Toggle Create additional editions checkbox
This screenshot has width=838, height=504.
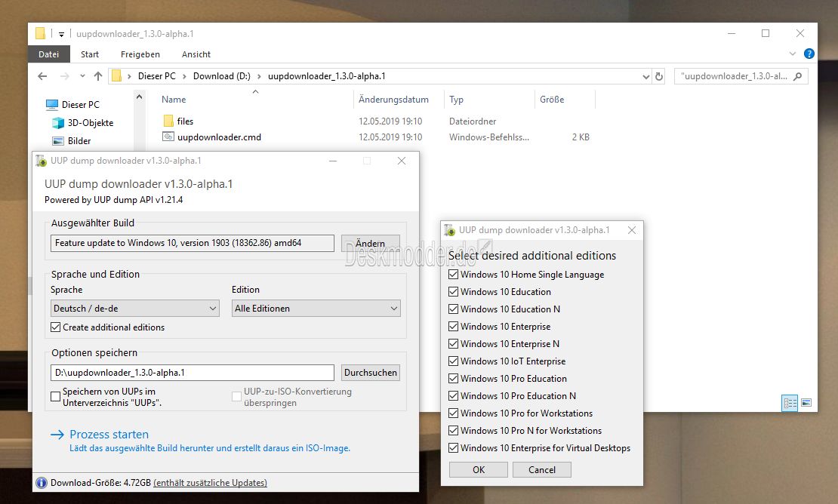click(56, 327)
